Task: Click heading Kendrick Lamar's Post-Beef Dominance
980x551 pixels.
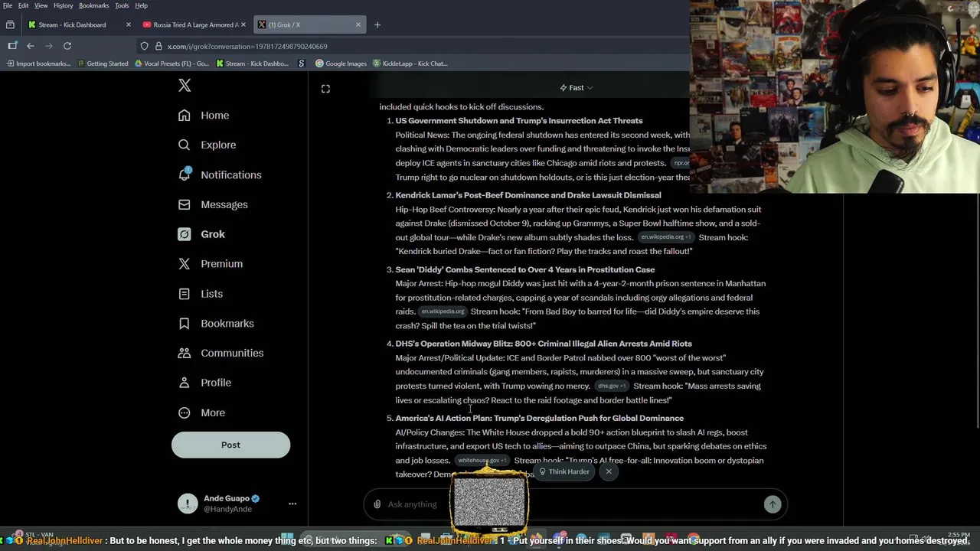Action: tap(528, 195)
